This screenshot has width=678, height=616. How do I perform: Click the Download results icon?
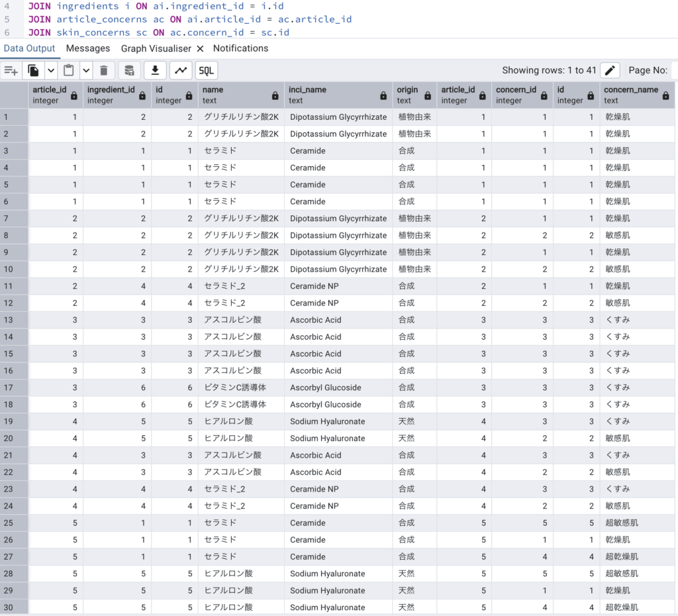coord(155,70)
